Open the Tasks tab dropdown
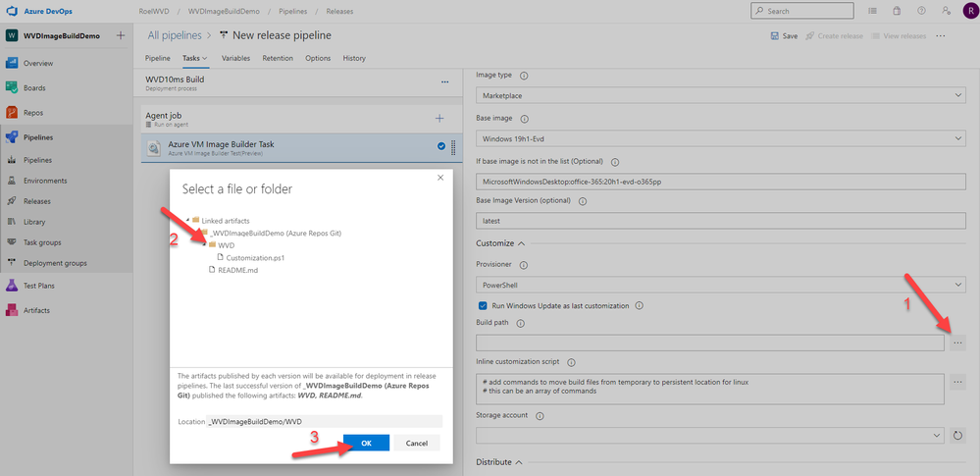 point(195,58)
